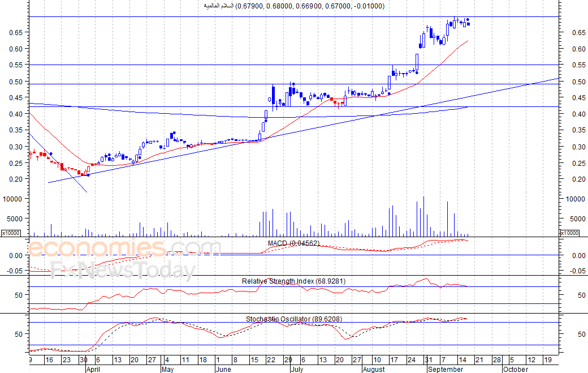Click 0.50 on the right price axis
Image resolution: width=588 pixels, height=373 pixels.
coord(579,82)
